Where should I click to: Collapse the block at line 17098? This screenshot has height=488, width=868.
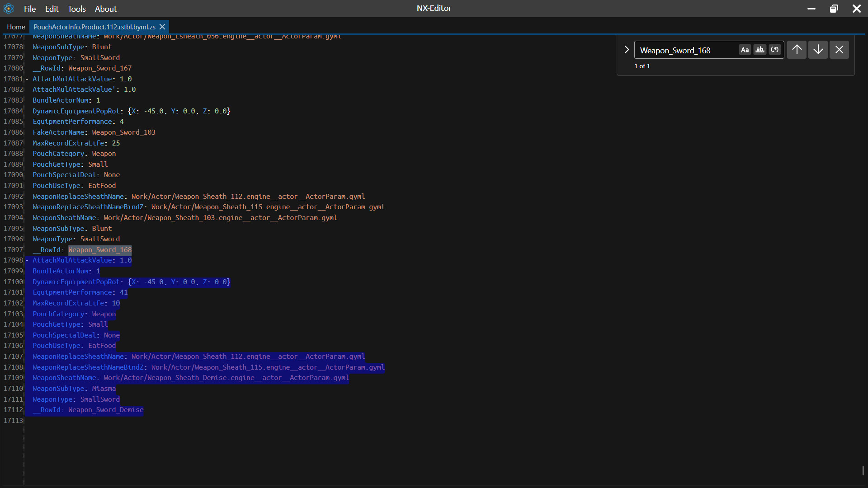(x=27, y=260)
